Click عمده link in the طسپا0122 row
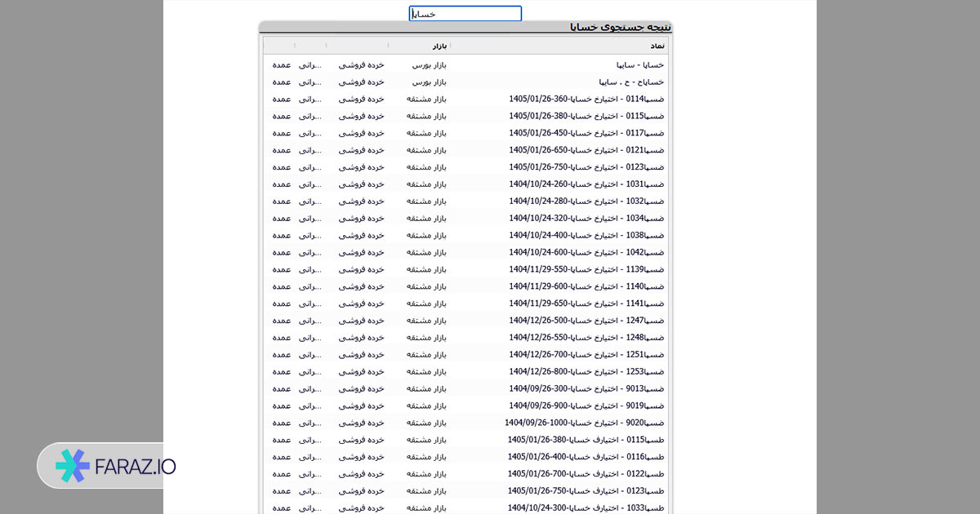980x514 pixels. coord(282,474)
